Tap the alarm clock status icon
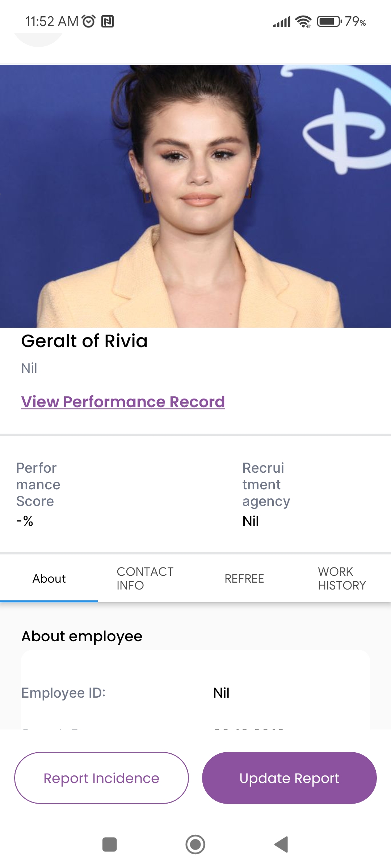This screenshot has width=391, height=868. (89, 22)
